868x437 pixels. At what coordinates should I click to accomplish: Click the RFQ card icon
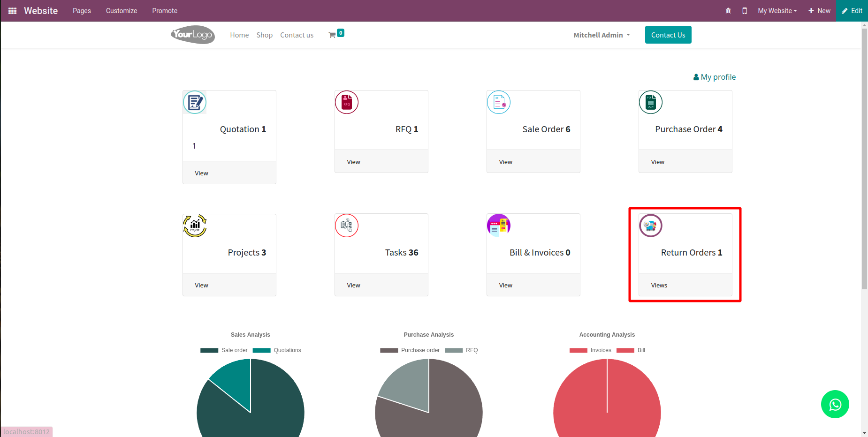tap(347, 102)
